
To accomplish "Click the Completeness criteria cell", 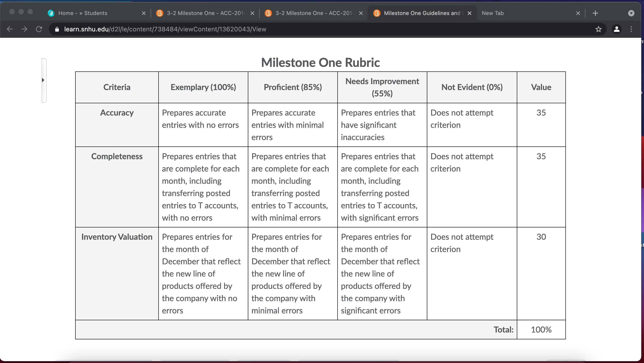I will [117, 187].
